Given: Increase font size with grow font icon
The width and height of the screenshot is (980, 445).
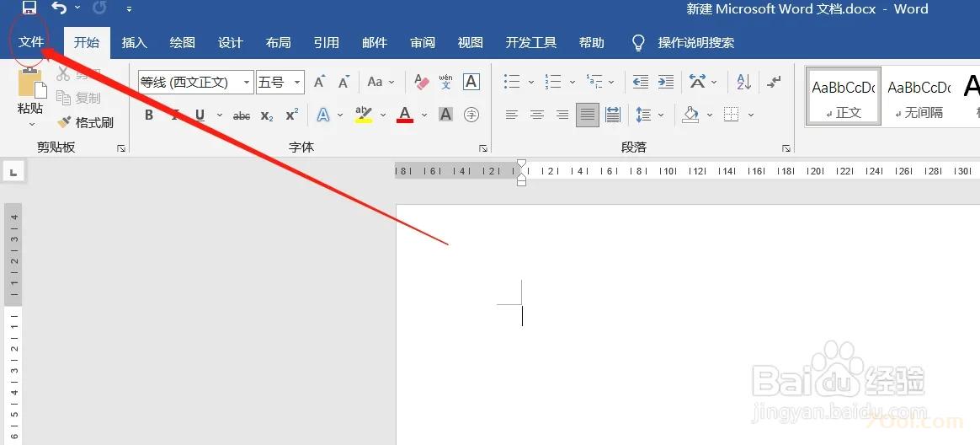Looking at the screenshot, I should point(319,82).
